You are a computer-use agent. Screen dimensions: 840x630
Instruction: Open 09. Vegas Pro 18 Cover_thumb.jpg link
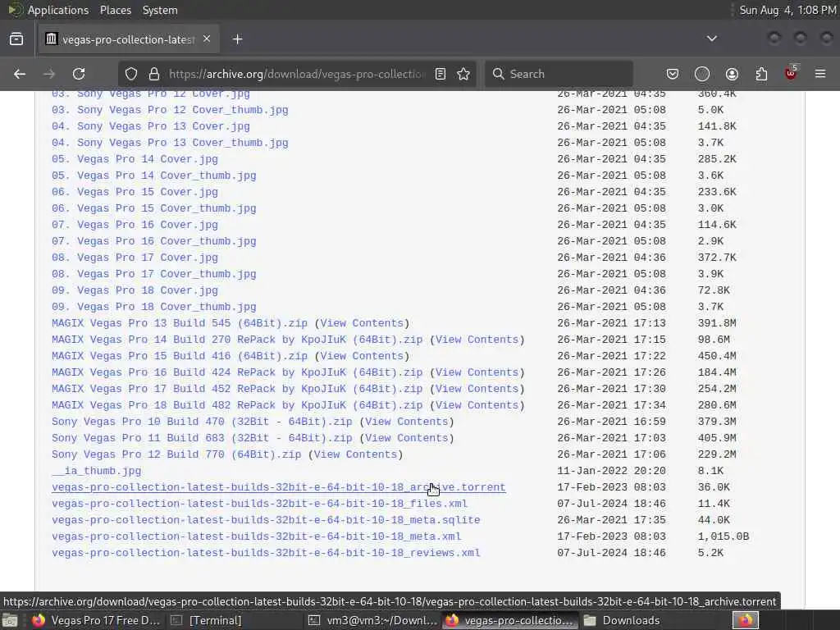point(153,307)
